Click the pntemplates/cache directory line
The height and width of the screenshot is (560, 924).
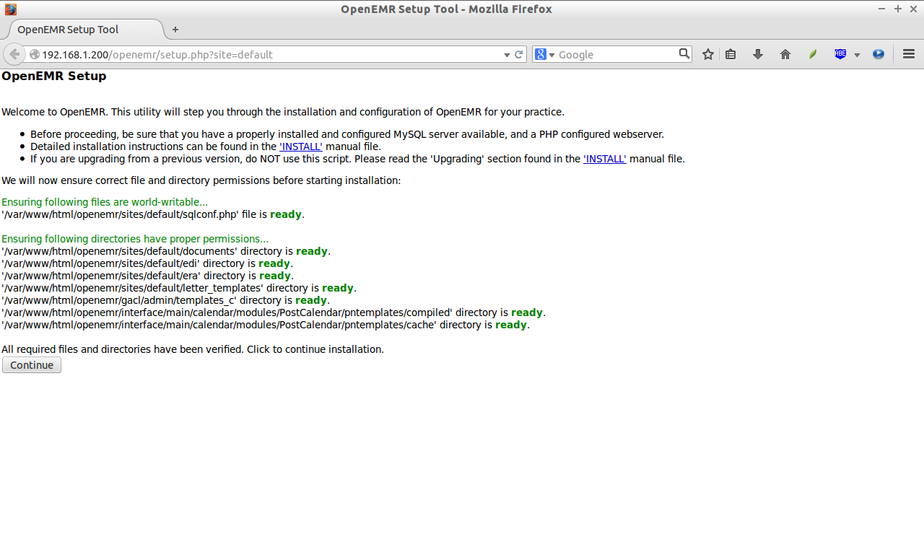click(x=266, y=325)
